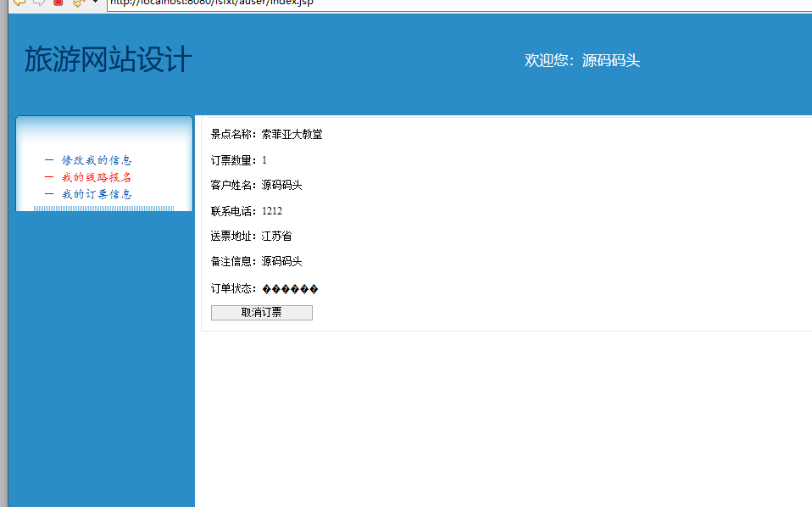Image resolution: width=812 pixels, height=507 pixels.
Task: Click the username 源码码头 in the welcome header
Action: [612, 59]
